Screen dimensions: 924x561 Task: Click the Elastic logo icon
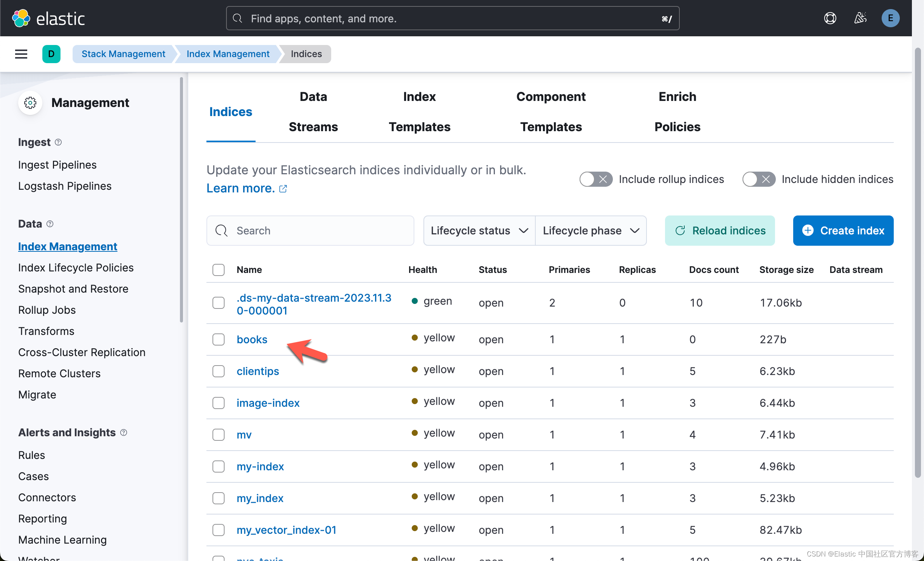21,18
